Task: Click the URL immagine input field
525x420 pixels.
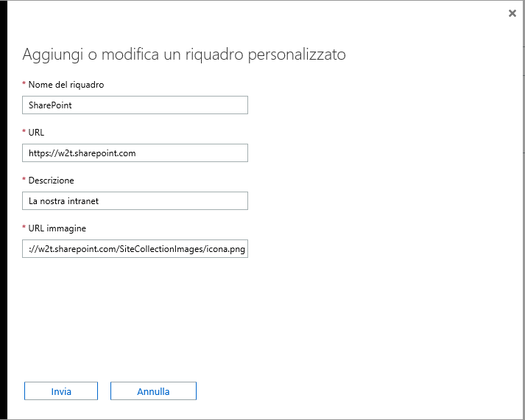Action: pyautogui.click(x=135, y=248)
